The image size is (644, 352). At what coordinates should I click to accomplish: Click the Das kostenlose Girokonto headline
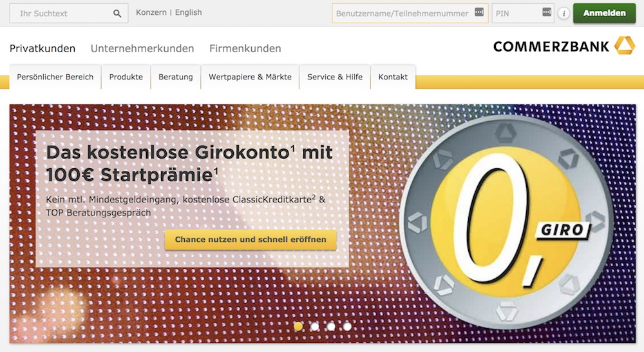(189, 164)
